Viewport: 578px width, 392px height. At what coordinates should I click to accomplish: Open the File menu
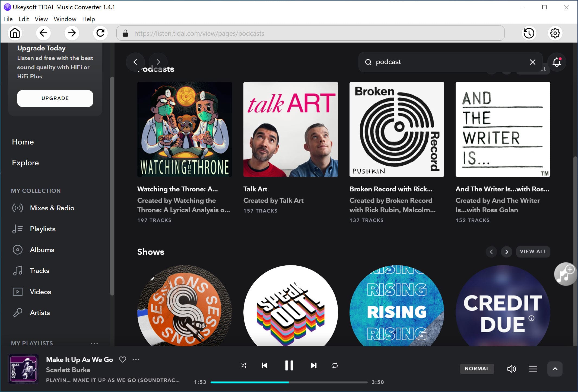(x=8, y=19)
